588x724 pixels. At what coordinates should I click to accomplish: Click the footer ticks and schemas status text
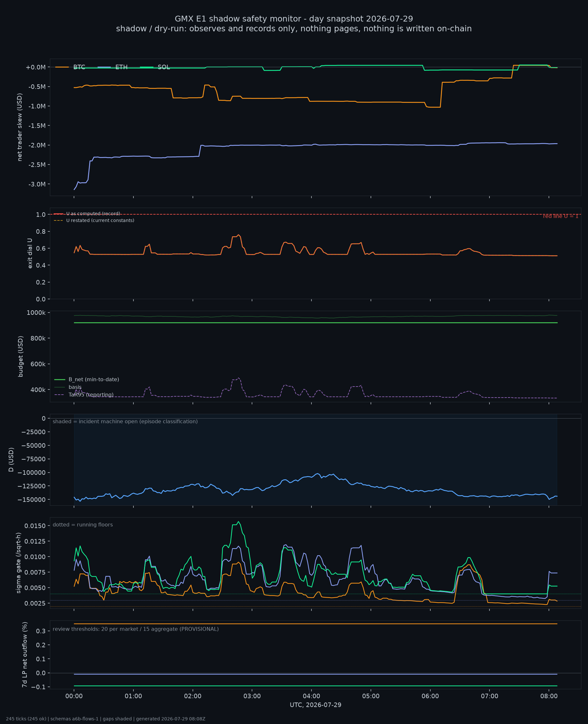point(106,719)
